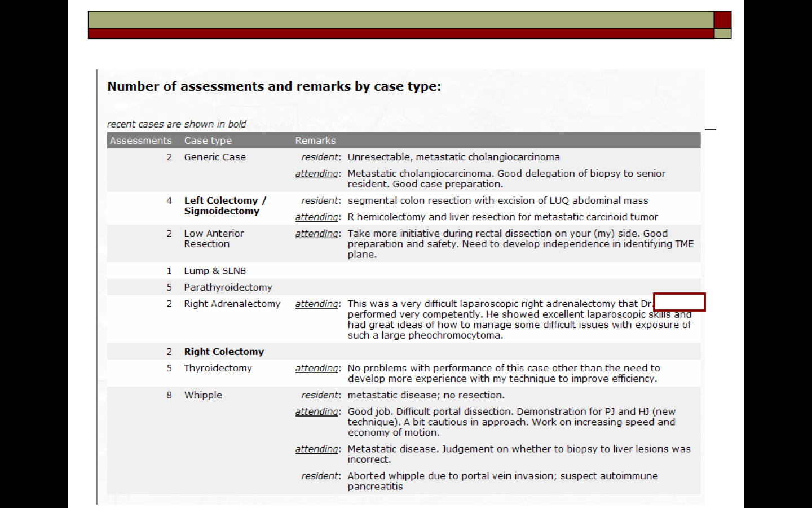
Task: Select the 'Good job. Difficult portal dissection' remark
Action: click(x=511, y=422)
